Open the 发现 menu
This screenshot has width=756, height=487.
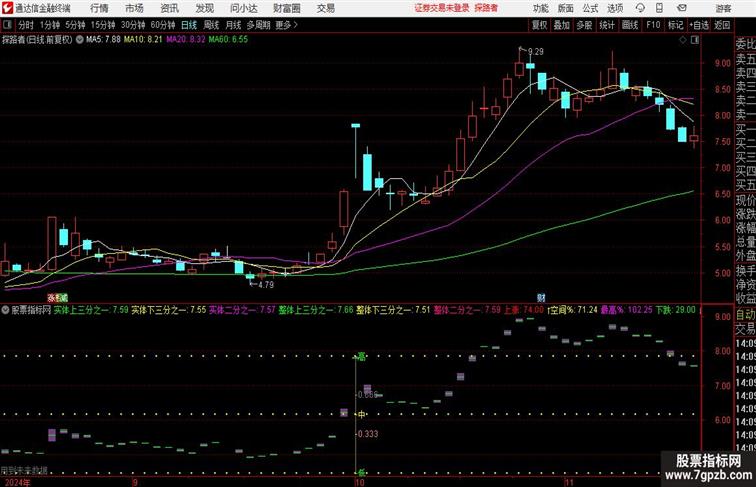(204, 8)
